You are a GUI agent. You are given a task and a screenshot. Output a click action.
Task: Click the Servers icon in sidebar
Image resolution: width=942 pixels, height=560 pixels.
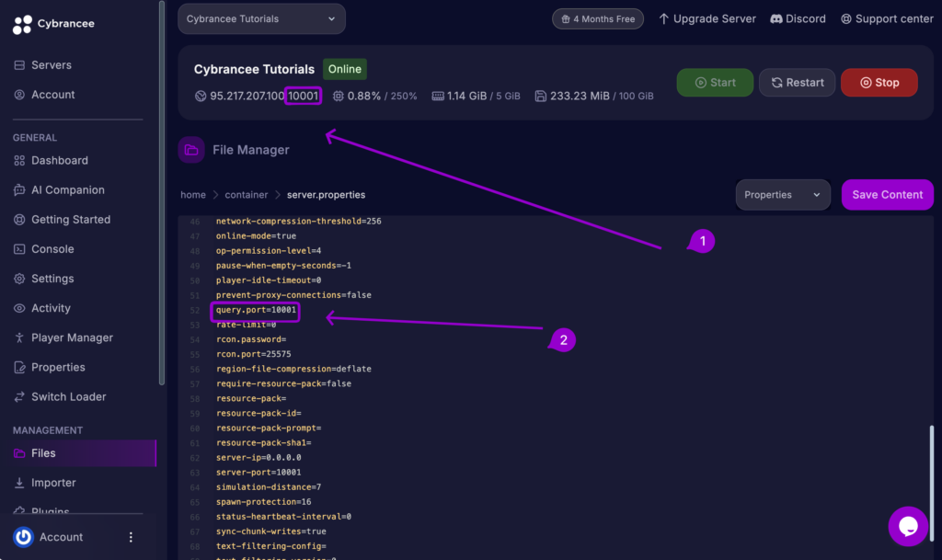click(19, 64)
